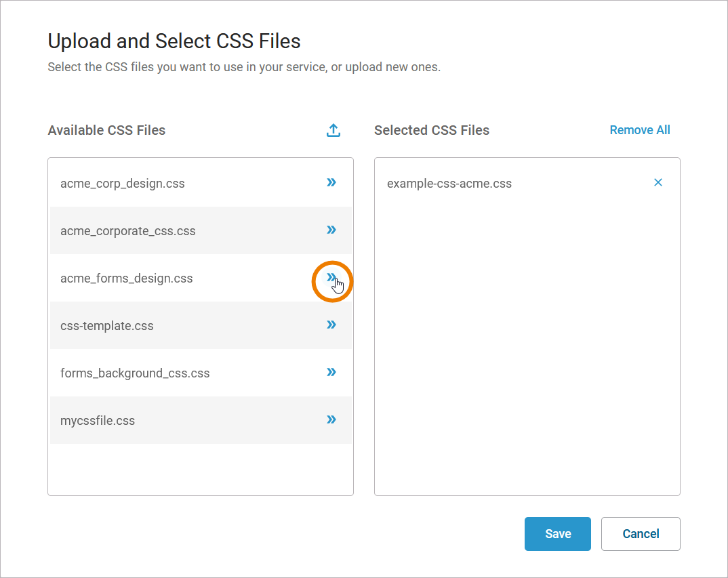Viewport: 728px width, 578px height.
Task: Click the Remove All link
Action: pyautogui.click(x=639, y=130)
